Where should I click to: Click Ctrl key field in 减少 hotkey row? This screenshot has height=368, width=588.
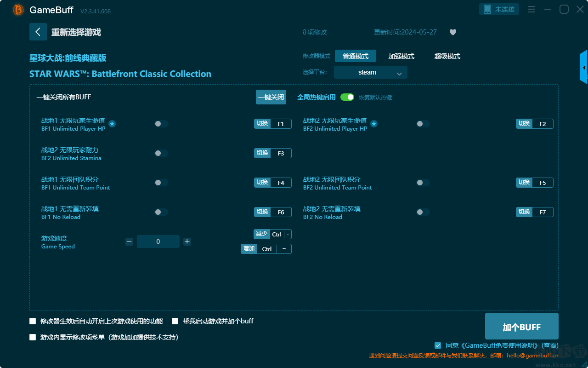pyautogui.click(x=277, y=234)
